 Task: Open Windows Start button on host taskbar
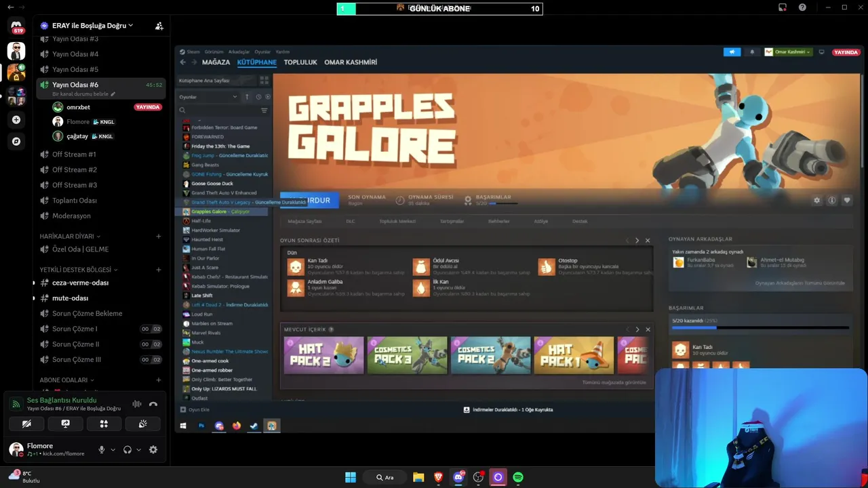(351, 477)
